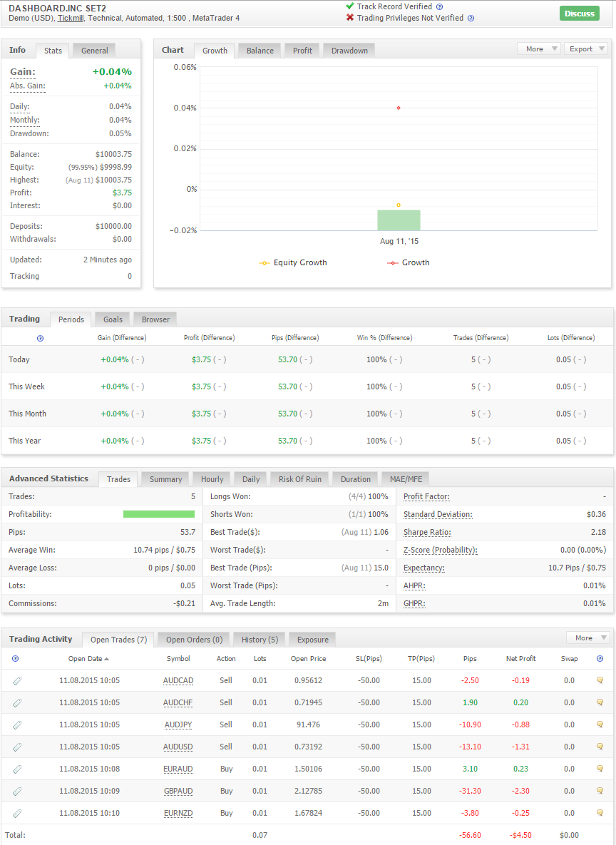
Task: Select the Drawdown chart tab
Action: point(349,51)
